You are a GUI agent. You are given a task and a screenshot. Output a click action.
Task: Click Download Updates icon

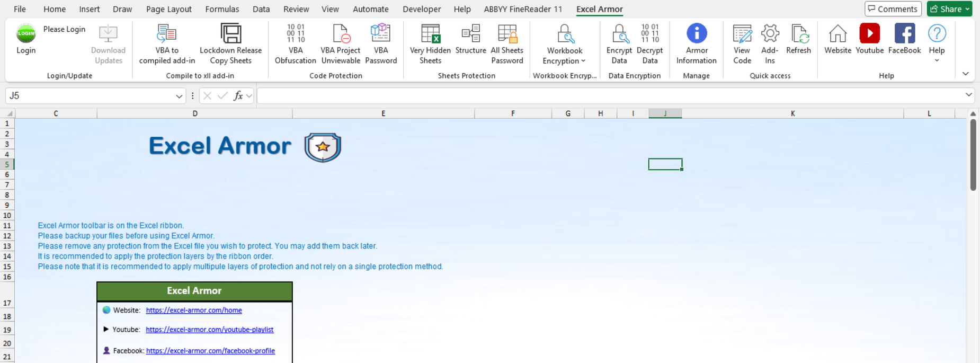pyautogui.click(x=108, y=34)
